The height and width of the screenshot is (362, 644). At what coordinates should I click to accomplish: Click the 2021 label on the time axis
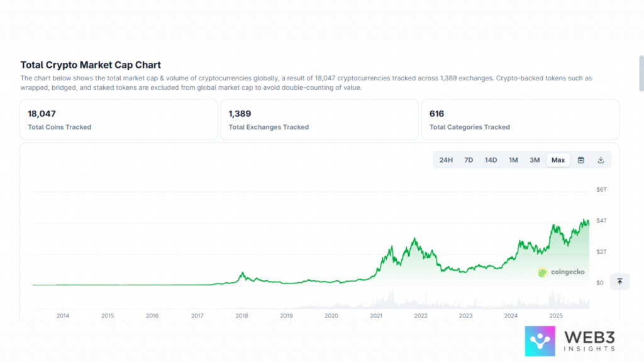pos(376,316)
